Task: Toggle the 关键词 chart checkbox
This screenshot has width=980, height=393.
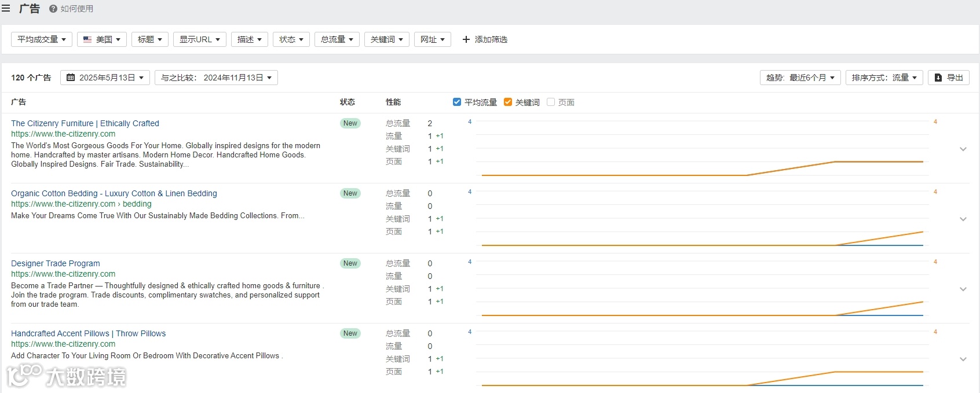Action: tap(508, 102)
